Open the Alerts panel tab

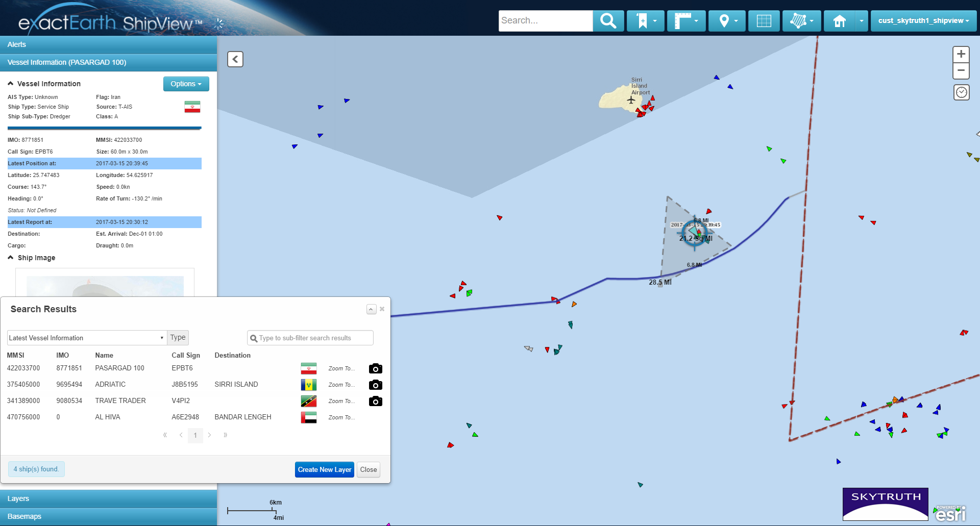pos(108,44)
